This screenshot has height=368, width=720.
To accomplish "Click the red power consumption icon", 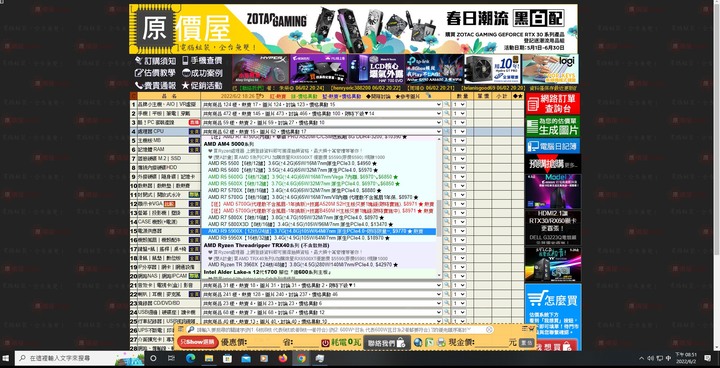I will (x=325, y=343).
